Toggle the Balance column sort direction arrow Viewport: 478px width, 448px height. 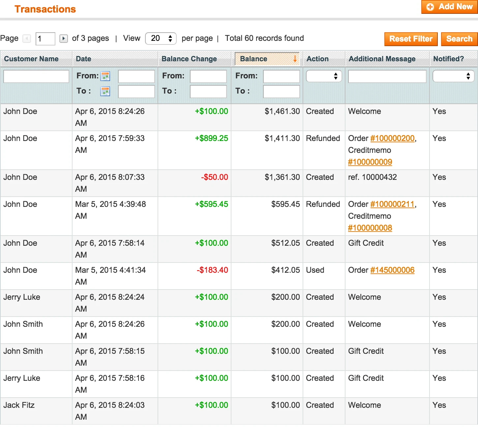click(295, 59)
